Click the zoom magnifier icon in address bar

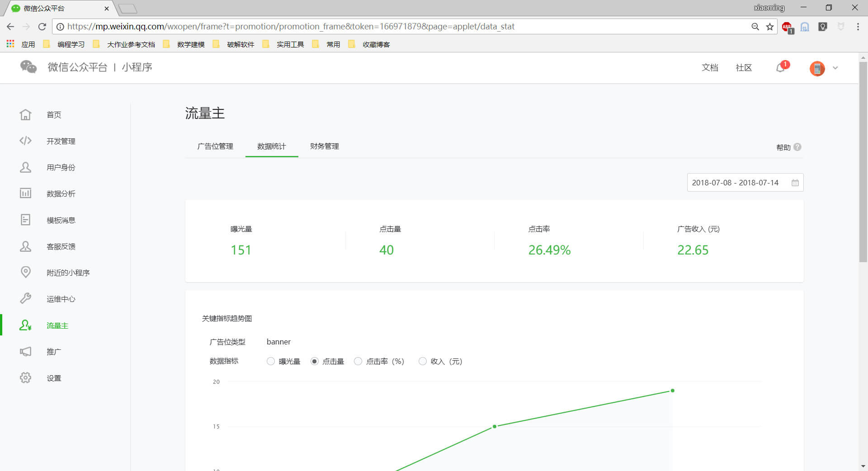pyautogui.click(x=755, y=27)
